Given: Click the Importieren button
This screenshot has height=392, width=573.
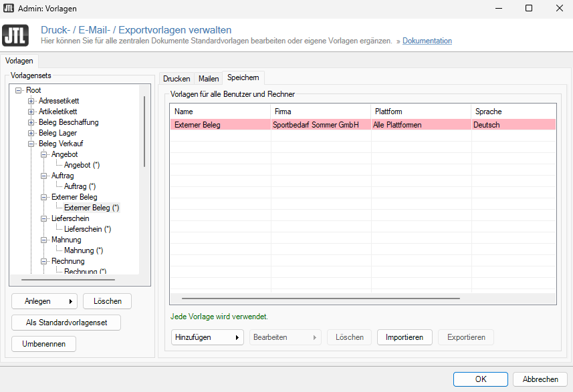Looking at the screenshot, I should 404,337.
